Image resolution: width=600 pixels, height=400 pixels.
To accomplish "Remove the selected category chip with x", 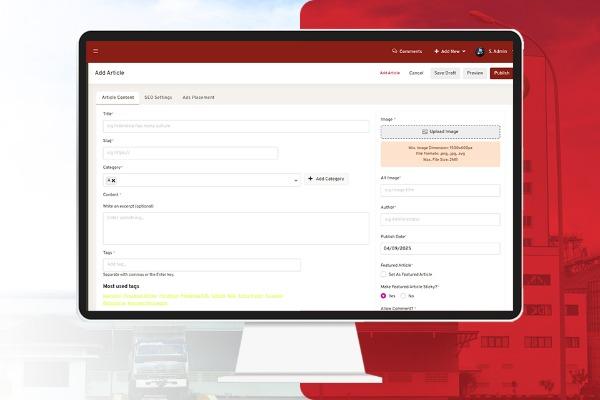I will tap(114, 180).
